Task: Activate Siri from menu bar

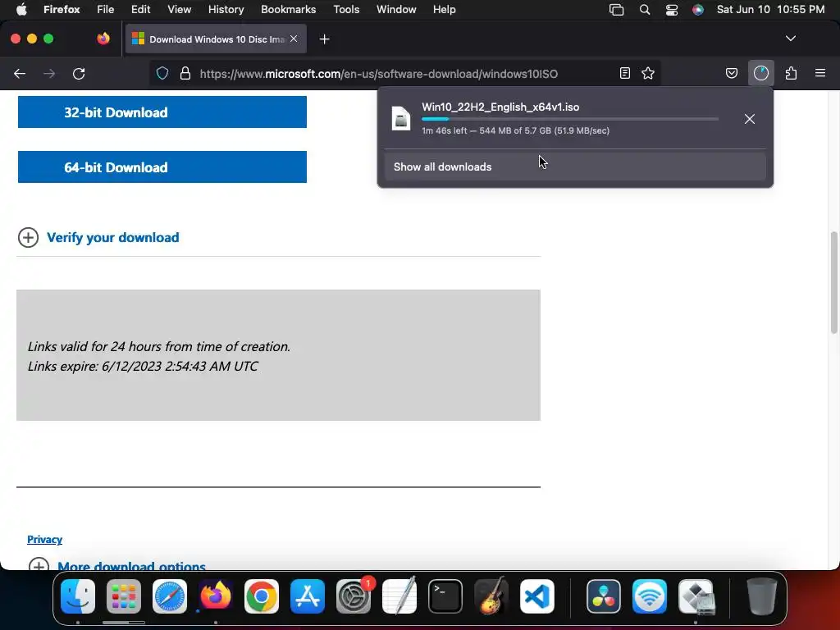Action: (x=697, y=10)
